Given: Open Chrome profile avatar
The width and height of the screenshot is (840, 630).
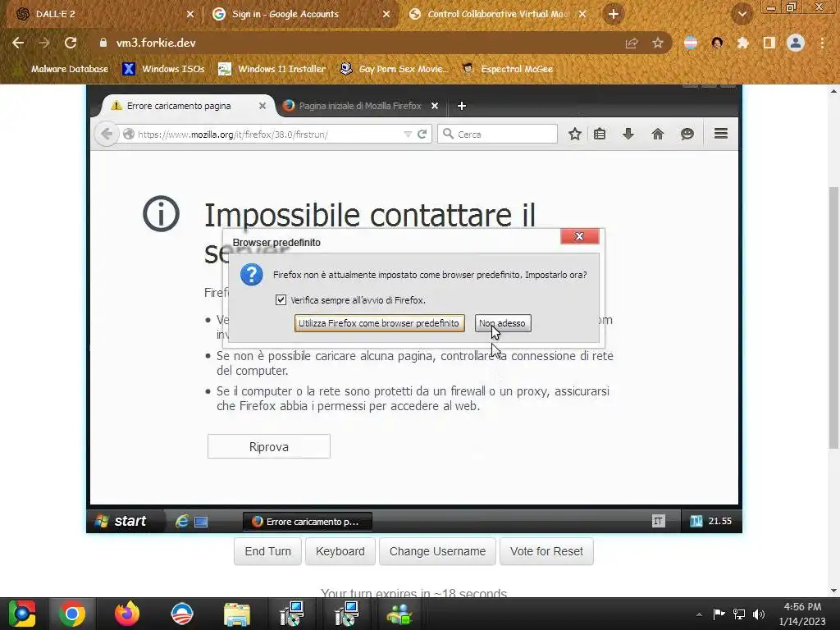Looking at the screenshot, I should [x=795, y=43].
